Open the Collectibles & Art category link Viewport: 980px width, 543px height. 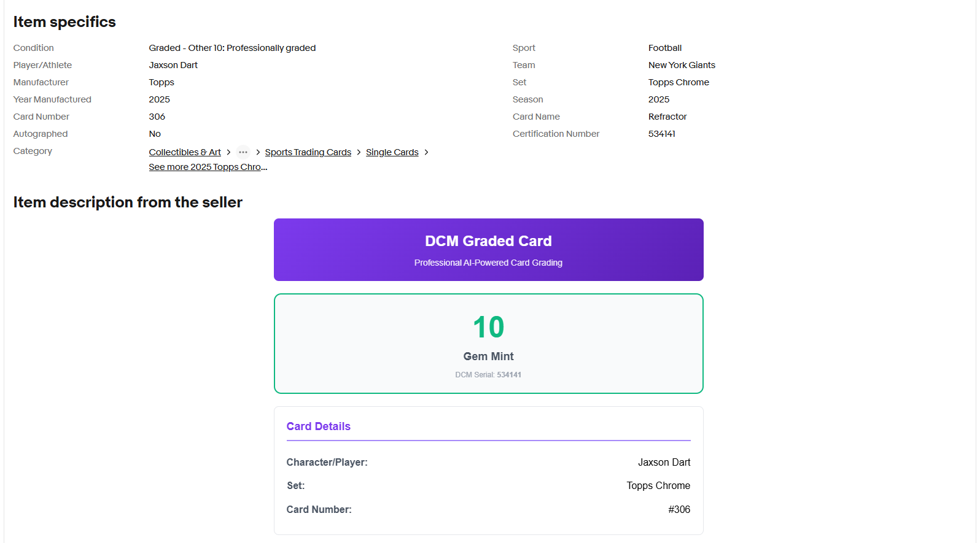tap(185, 152)
